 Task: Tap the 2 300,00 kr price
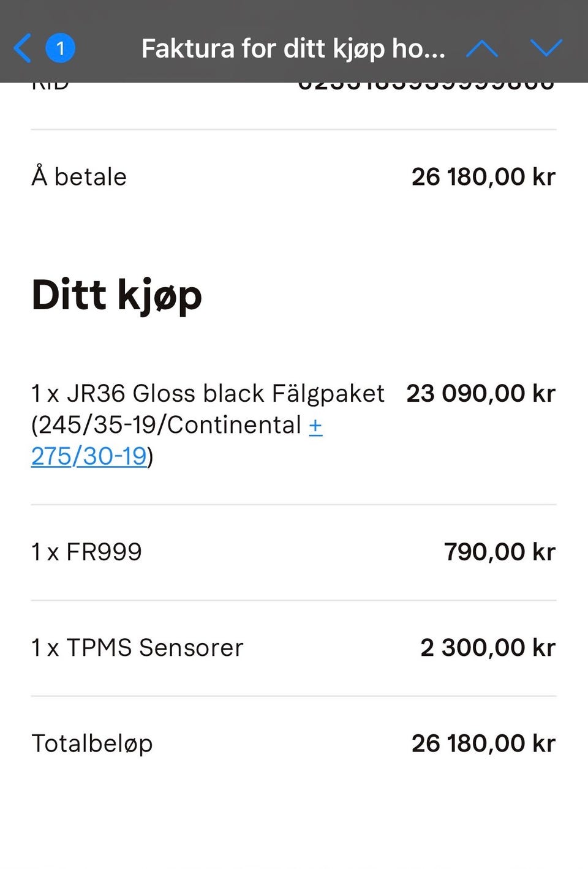pyautogui.click(x=488, y=647)
